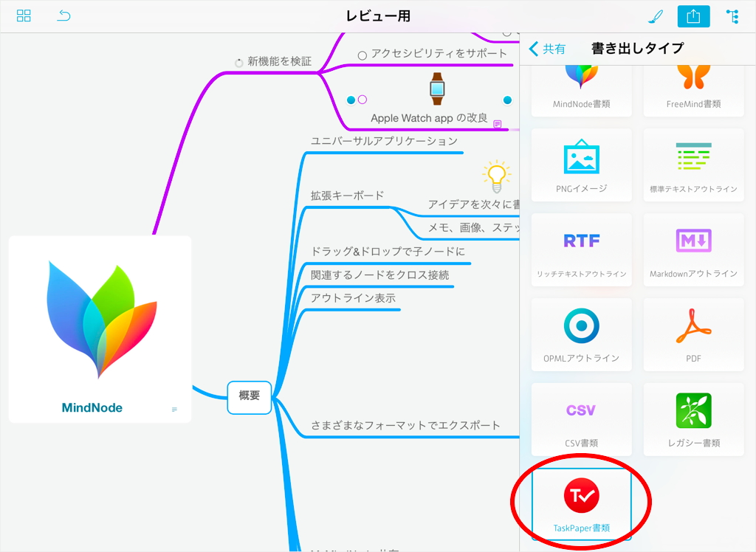Select node メモ、画像、ステッカー

[473, 227]
